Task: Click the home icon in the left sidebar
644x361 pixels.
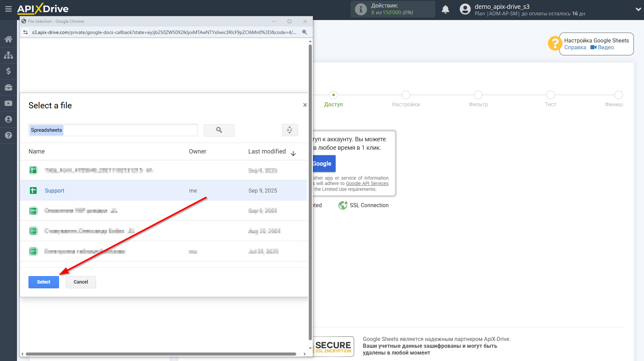Action: [x=8, y=39]
